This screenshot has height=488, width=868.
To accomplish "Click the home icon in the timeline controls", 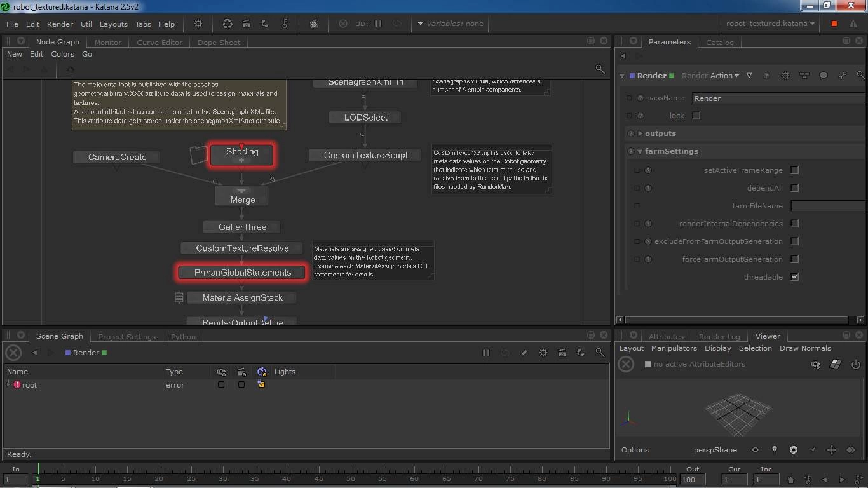I will point(790,480).
